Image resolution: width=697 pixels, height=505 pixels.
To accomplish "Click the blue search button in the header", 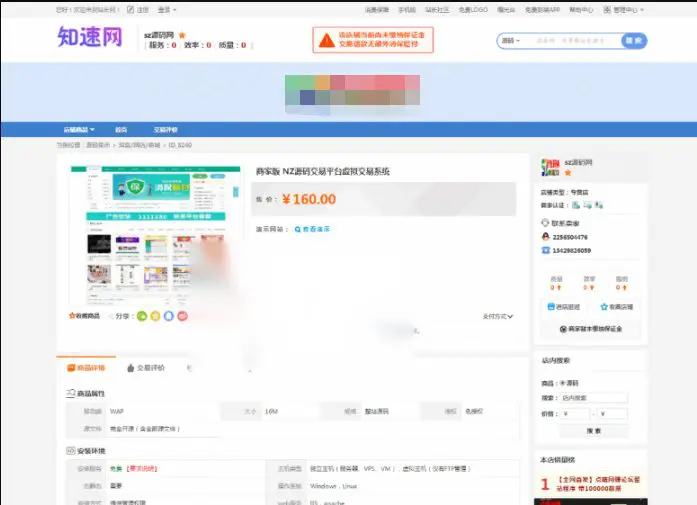I will click(634, 40).
